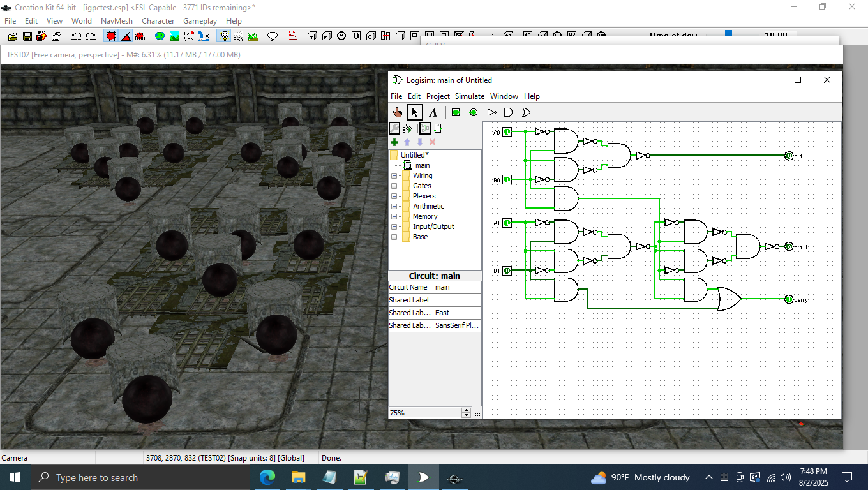Pick the AND gate tool in Logisim
The image size is (868, 490).
(x=509, y=112)
